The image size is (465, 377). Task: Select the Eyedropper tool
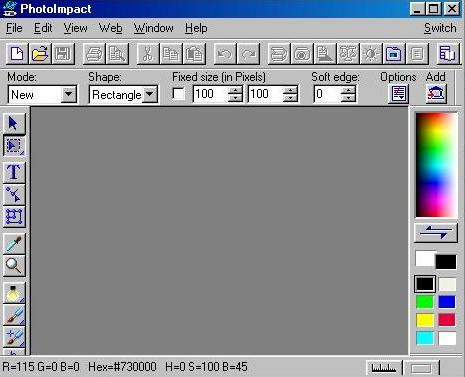pos(14,244)
